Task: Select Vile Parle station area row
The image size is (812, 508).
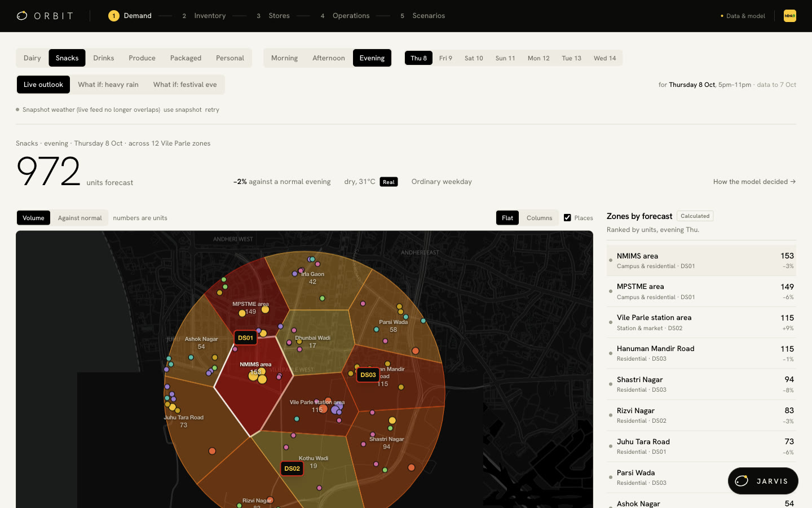Action: (x=701, y=322)
